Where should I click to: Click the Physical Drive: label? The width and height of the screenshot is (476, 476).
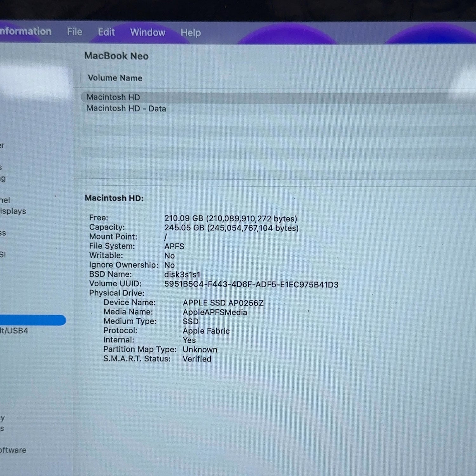point(116,293)
